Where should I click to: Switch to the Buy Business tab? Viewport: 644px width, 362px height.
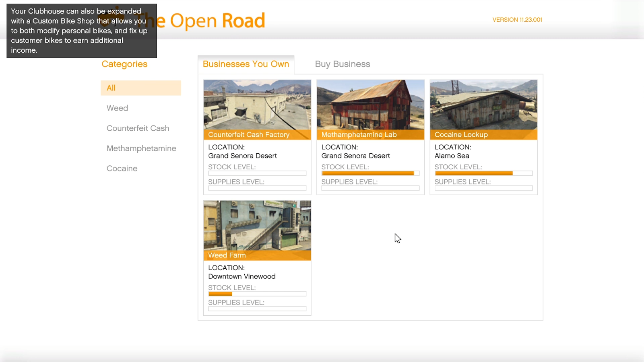point(343,64)
